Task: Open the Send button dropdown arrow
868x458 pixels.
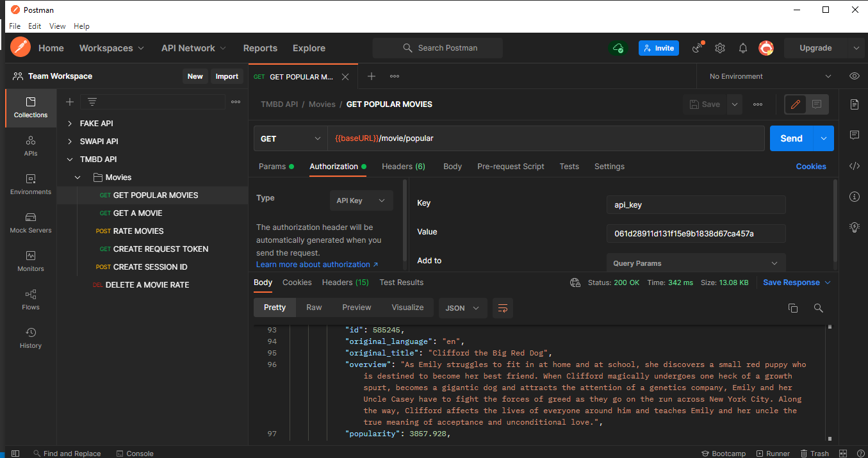Action: coord(824,138)
